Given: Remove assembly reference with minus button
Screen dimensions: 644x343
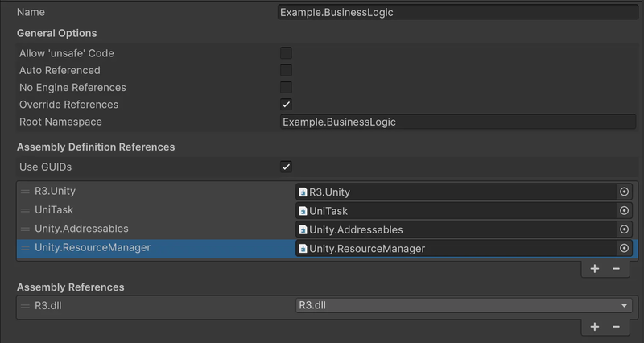Looking at the screenshot, I should pyautogui.click(x=616, y=327).
